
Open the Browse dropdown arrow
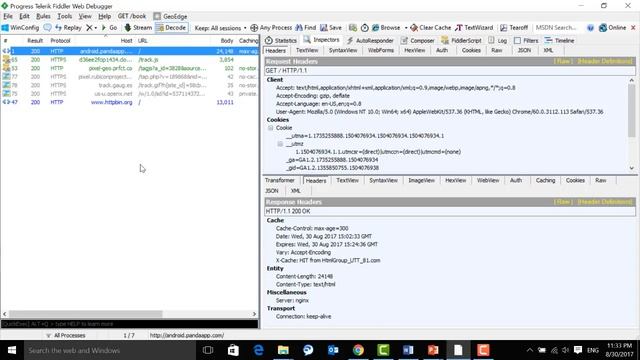pyautogui.click(x=406, y=28)
